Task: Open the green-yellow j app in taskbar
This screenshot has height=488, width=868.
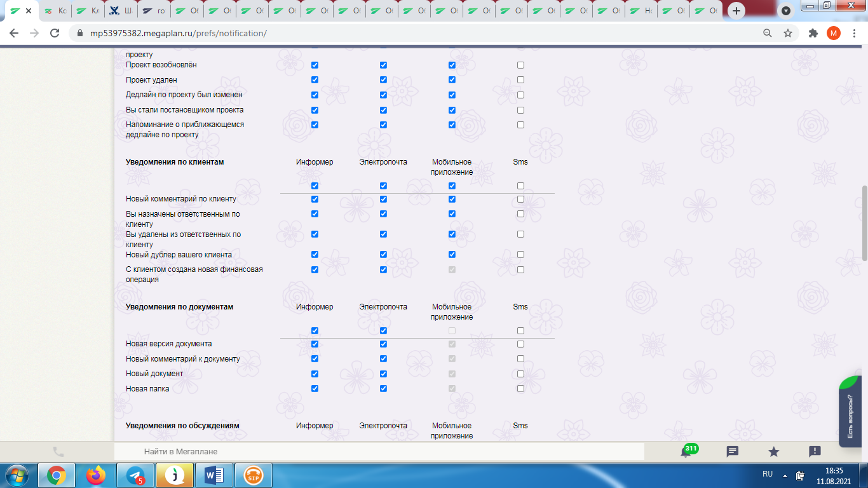Action: point(175,475)
